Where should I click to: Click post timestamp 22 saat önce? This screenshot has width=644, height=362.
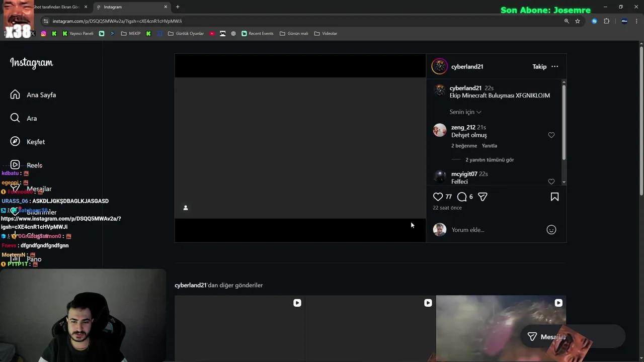point(447,208)
